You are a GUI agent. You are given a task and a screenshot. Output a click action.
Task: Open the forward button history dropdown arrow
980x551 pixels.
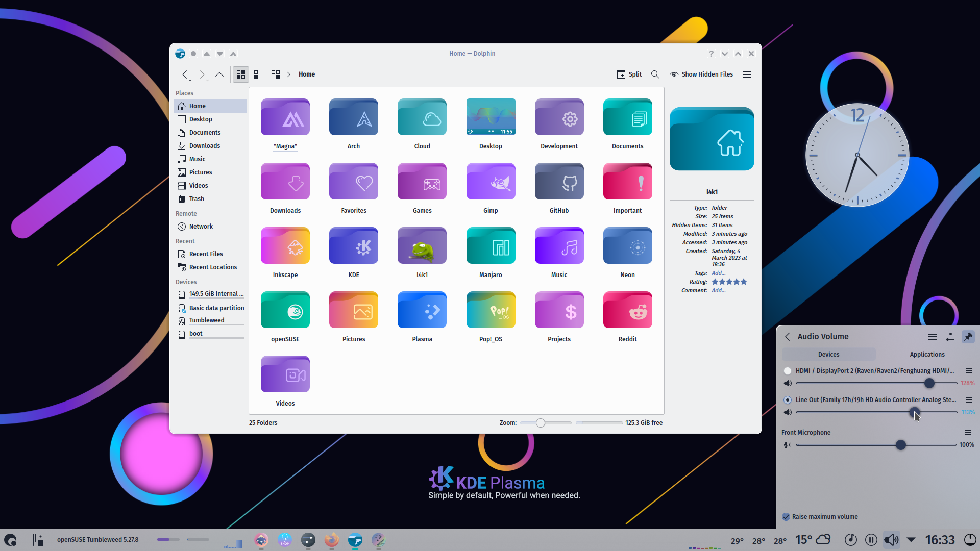tap(208, 80)
